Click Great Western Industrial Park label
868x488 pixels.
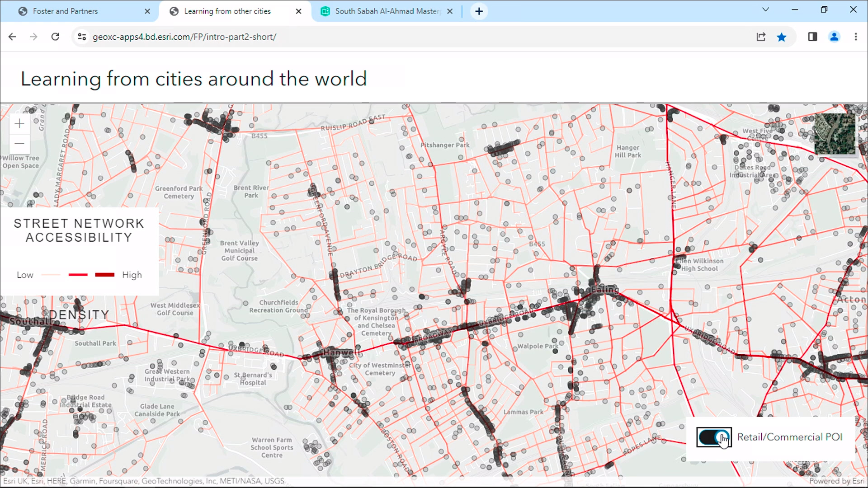coord(167,375)
